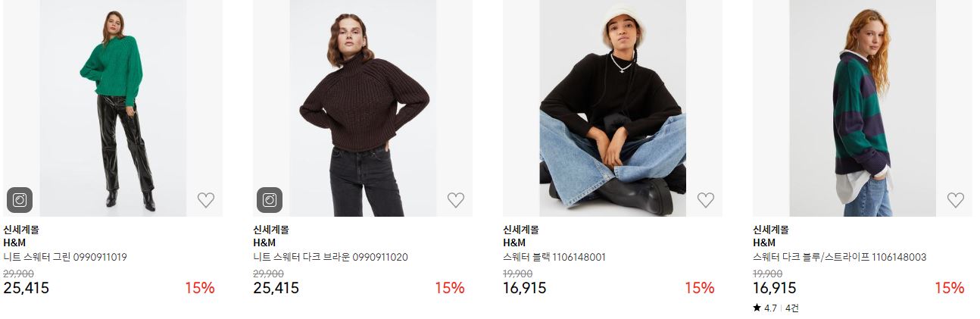
Task: Toggle heart on dark brown knit sweater
Action: coord(456,200)
